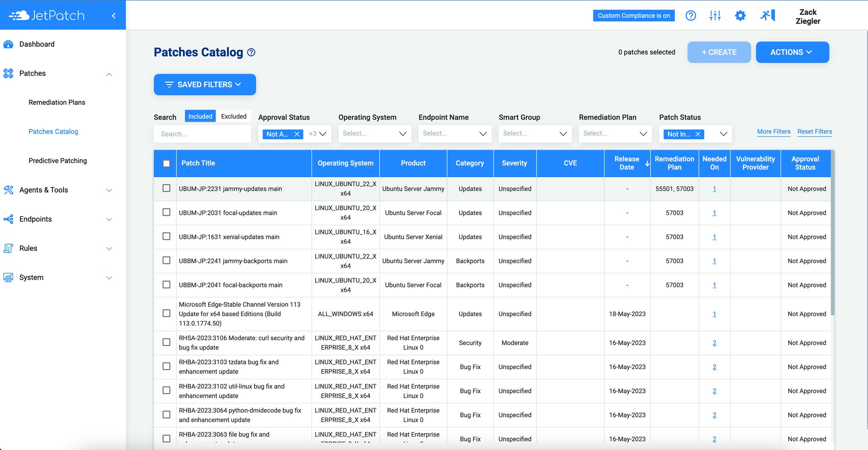The height and width of the screenshot is (450, 868).
Task: Expand the SAVED FILTERS dropdown
Action: (205, 84)
